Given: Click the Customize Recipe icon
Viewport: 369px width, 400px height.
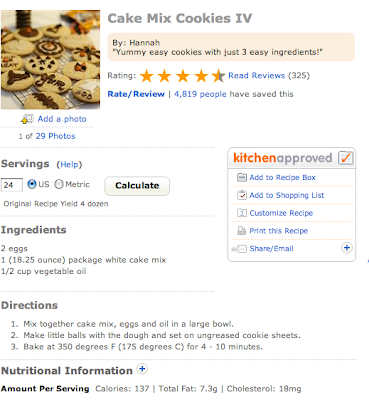Looking at the screenshot, I should point(241,213).
